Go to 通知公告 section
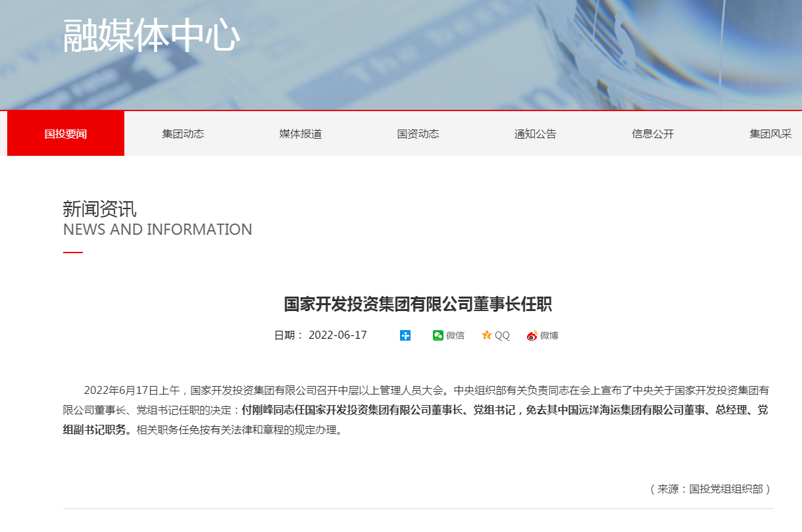 (x=536, y=133)
